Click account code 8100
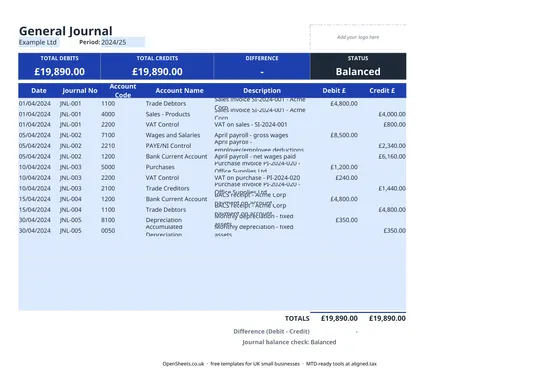Viewport: 540px width, 382px height. click(108, 220)
